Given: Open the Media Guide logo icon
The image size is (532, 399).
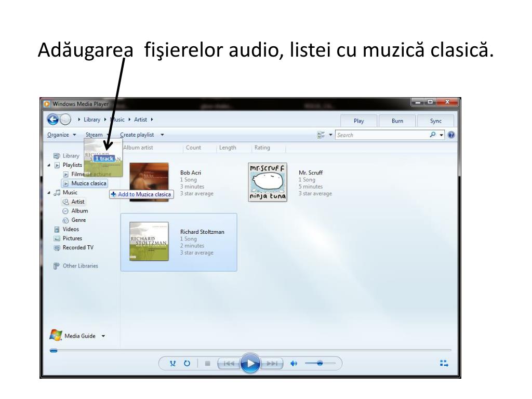Looking at the screenshot, I should pos(56,335).
